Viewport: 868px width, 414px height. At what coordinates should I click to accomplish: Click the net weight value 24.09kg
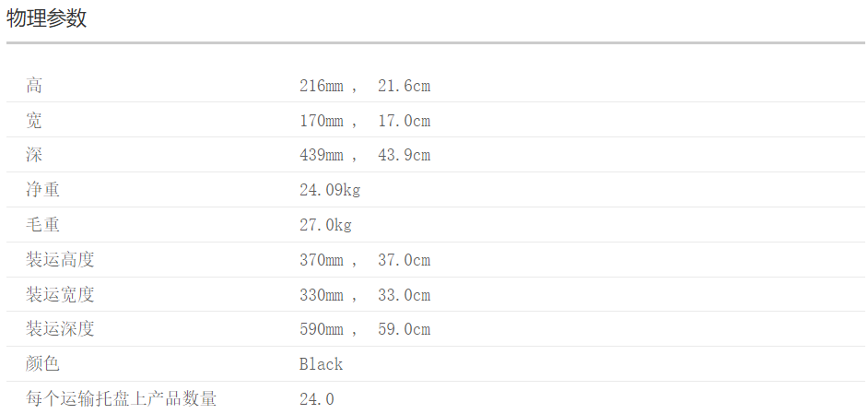[330, 190]
